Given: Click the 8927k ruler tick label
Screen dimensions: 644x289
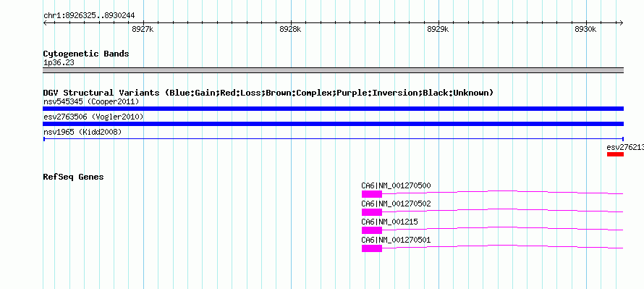Looking at the screenshot, I should click(143, 29).
